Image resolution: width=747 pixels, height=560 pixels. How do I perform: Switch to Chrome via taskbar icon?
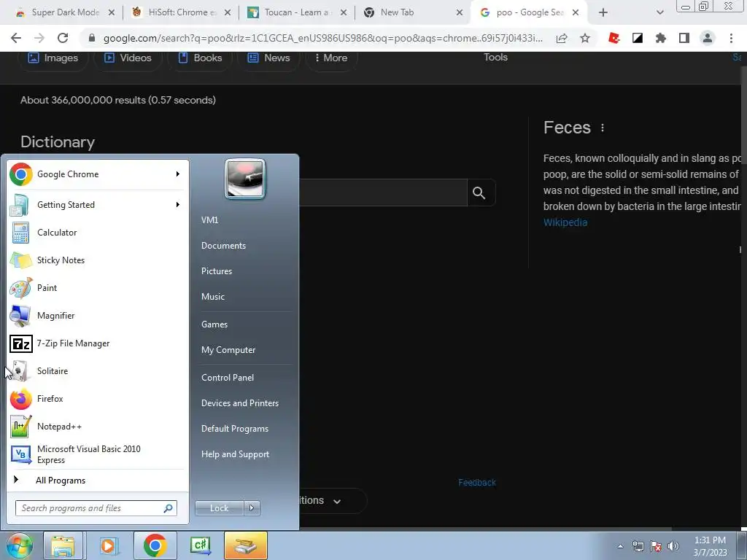tap(155, 545)
